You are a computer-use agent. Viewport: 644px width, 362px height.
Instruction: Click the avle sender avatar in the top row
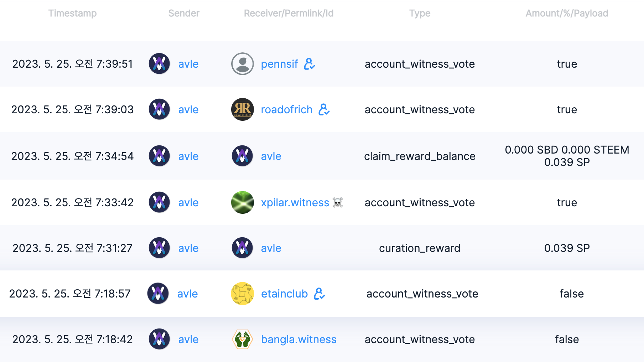click(x=159, y=64)
